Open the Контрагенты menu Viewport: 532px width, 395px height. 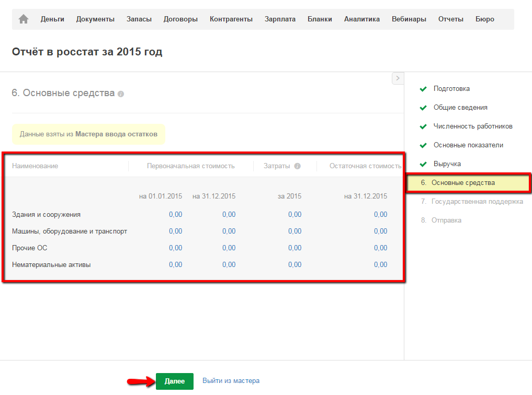point(231,19)
